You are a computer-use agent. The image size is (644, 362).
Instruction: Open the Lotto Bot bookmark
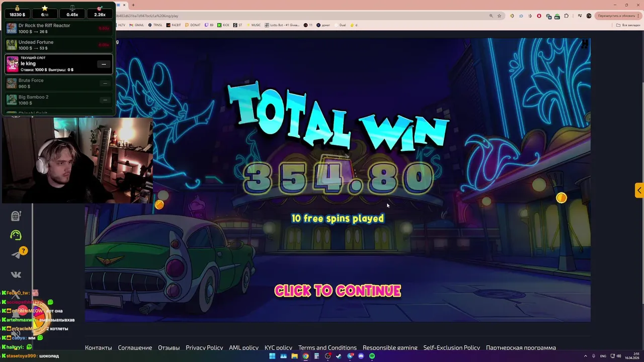[282, 25]
